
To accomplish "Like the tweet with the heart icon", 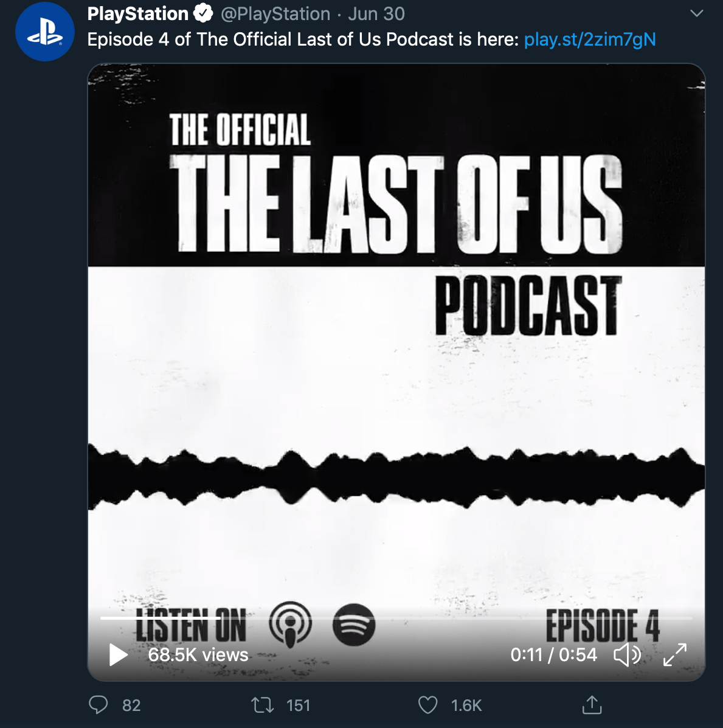I will (428, 705).
